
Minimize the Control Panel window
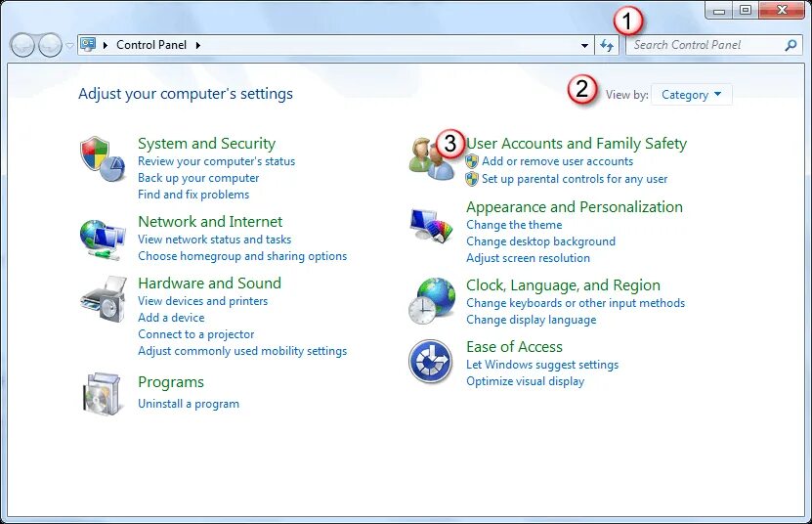pos(719,10)
